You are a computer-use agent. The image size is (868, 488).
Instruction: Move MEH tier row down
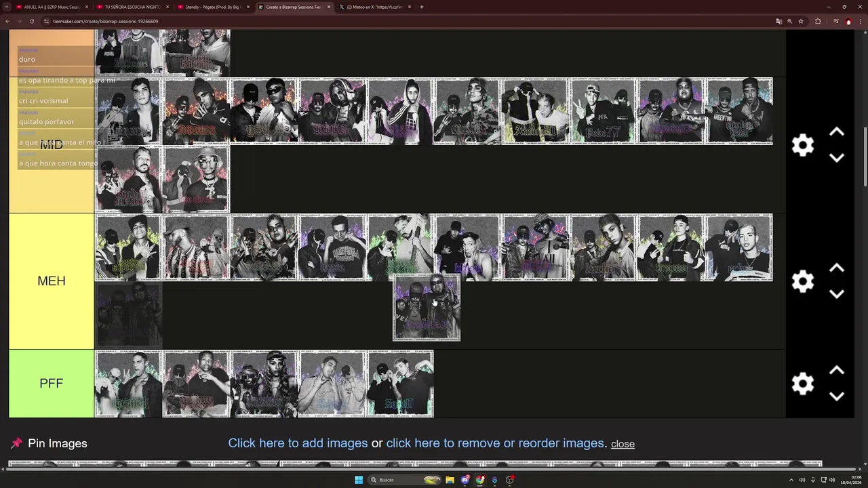[x=837, y=294]
